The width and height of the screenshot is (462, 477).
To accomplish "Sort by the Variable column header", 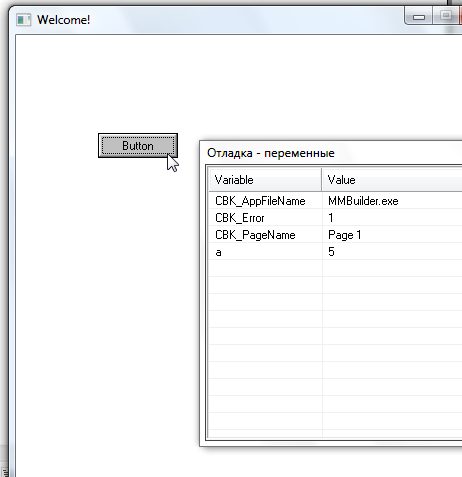I will [265, 180].
